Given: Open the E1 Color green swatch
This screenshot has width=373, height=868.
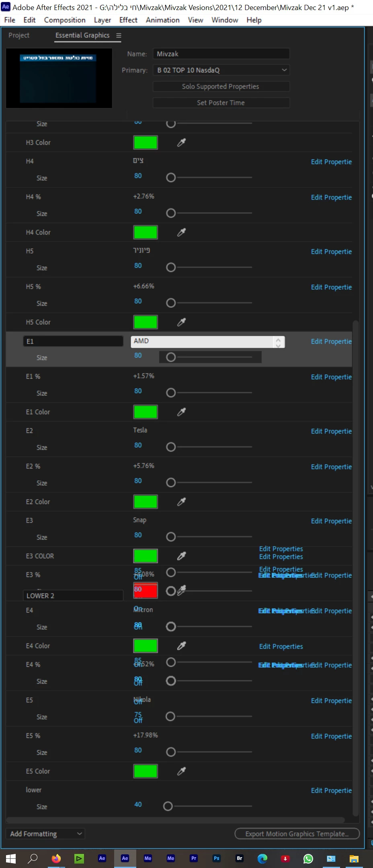Looking at the screenshot, I should coord(146,412).
